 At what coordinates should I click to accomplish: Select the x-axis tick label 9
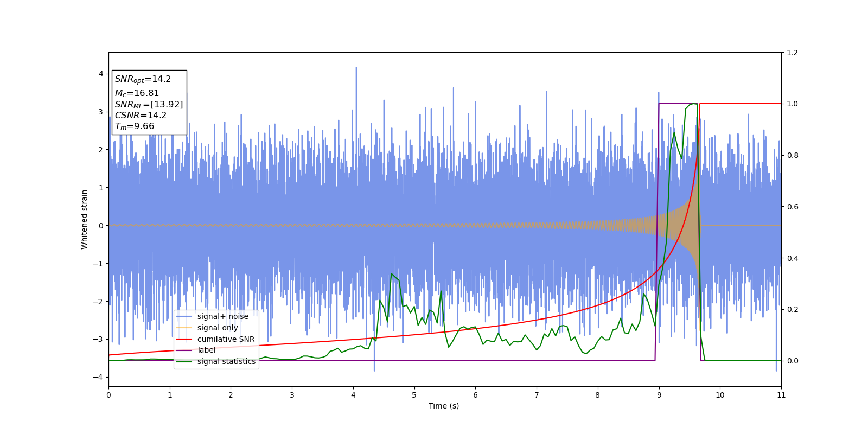659,395
